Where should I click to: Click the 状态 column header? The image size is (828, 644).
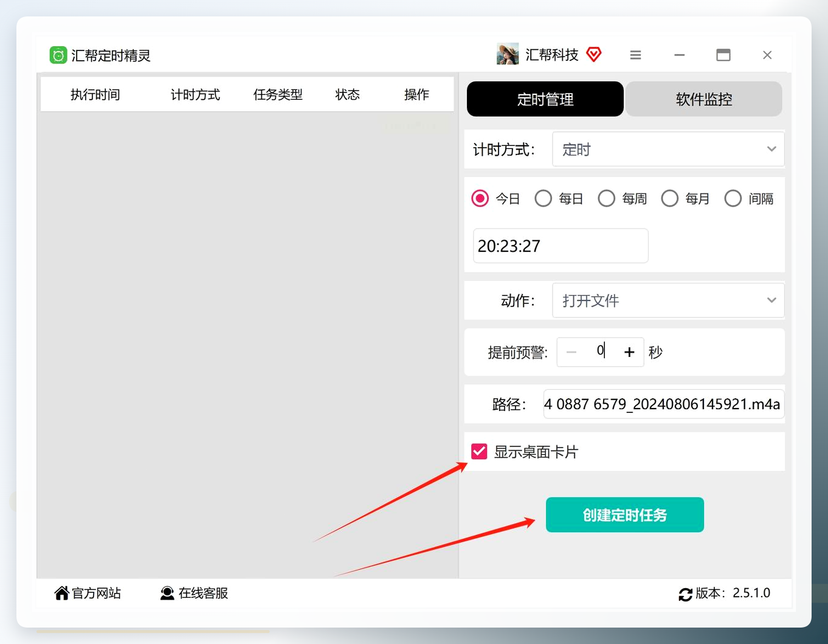(x=348, y=95)
